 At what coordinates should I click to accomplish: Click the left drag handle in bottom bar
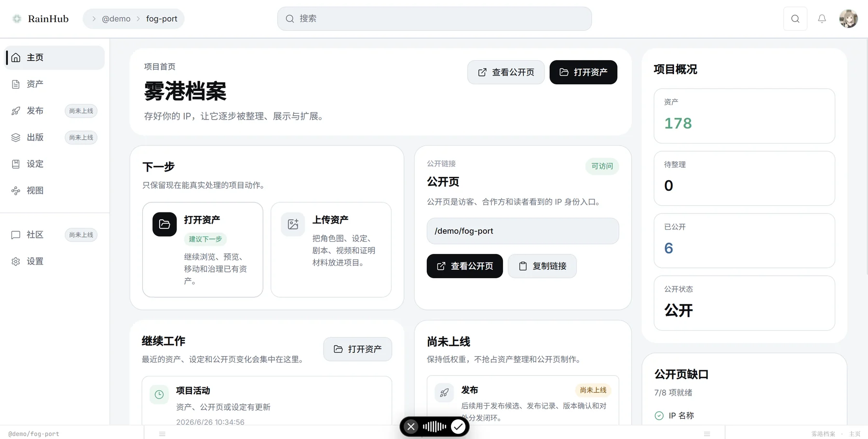[163, 434]
